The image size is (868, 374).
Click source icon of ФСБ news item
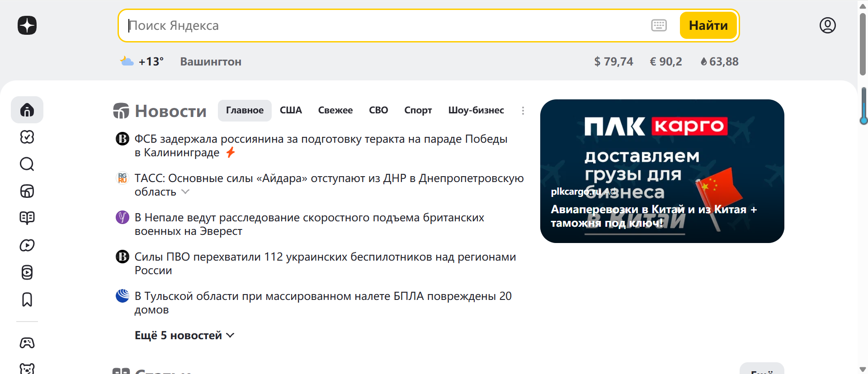[x=123, y=139]
